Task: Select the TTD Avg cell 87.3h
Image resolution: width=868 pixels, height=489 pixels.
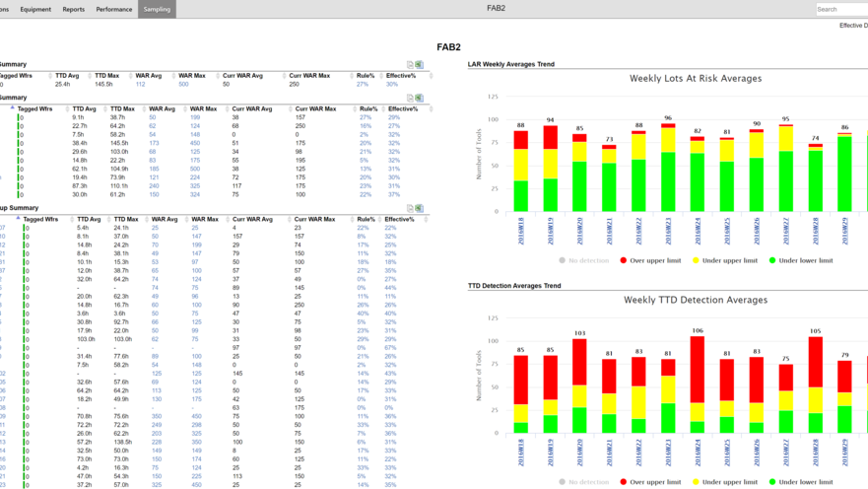Action: point(79,186)
